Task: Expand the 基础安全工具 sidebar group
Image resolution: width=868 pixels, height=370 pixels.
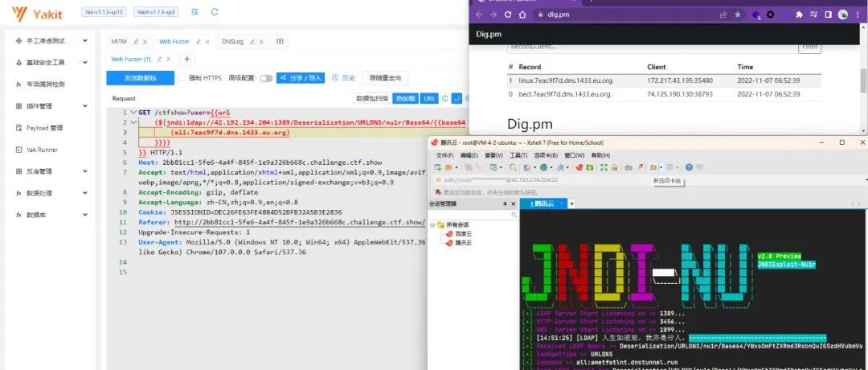Action: 51,62
